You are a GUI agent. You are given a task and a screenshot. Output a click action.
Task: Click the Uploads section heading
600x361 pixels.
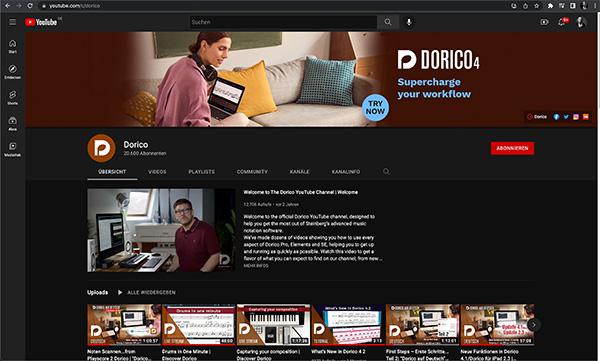97,292
